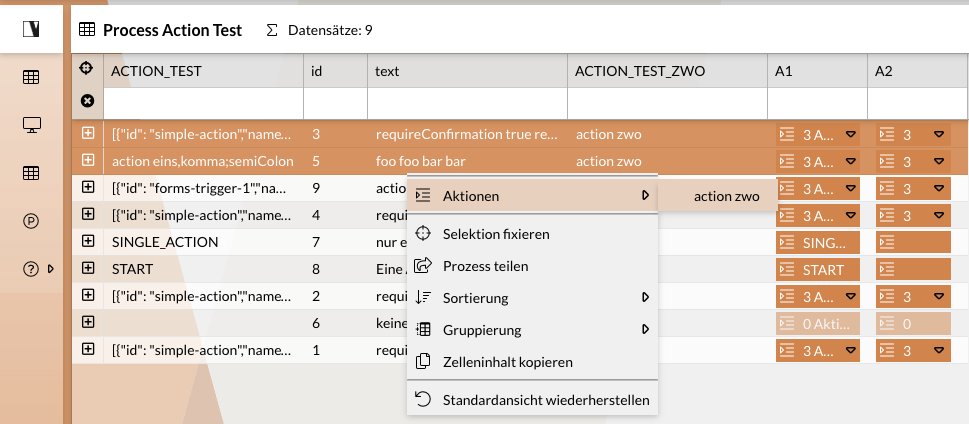Click the circled P icon in sidebar
Screen dimensions: 969x424
(31, 221)
